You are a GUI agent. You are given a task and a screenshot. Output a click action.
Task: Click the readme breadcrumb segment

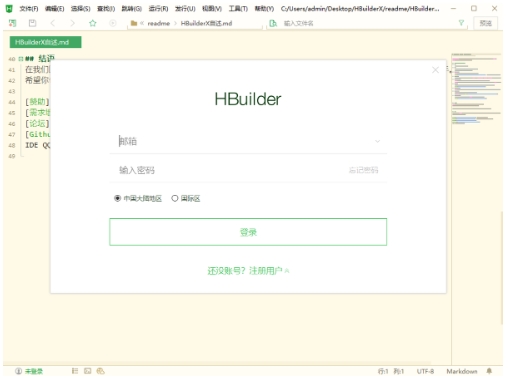click(x=159, y=23)
